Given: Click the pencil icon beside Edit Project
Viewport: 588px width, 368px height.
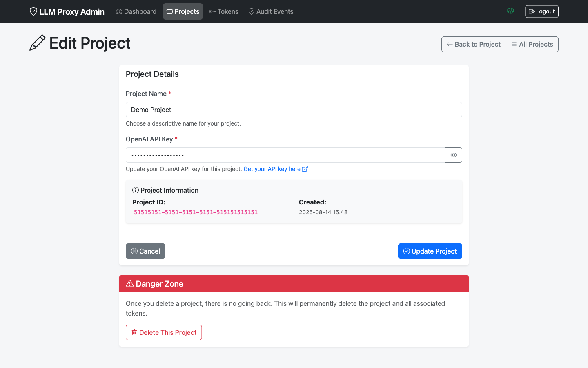Looking at the screenshot, I should [37, 42].
